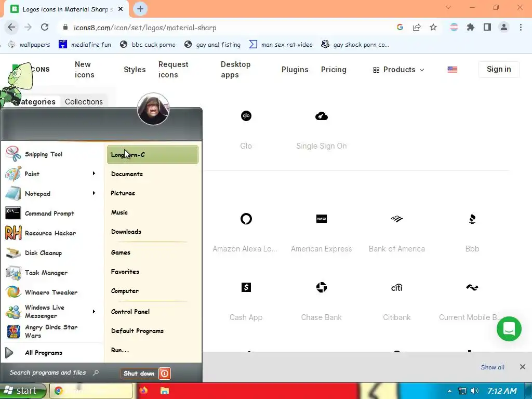Open Longhorn-C user folder
The image size is (532, 399).
pos(153,155)
